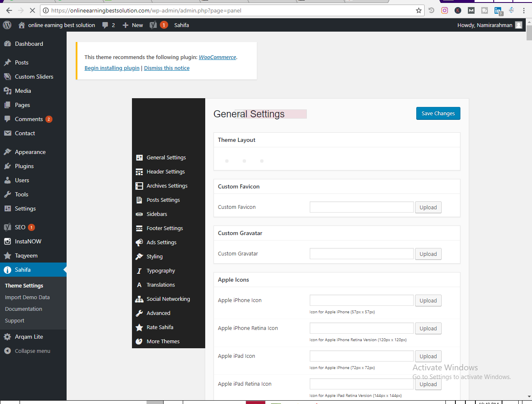This screenshot has width=532, height=404.
Task: Open the Taqyeem sidebar item
Action: point(25,255)
